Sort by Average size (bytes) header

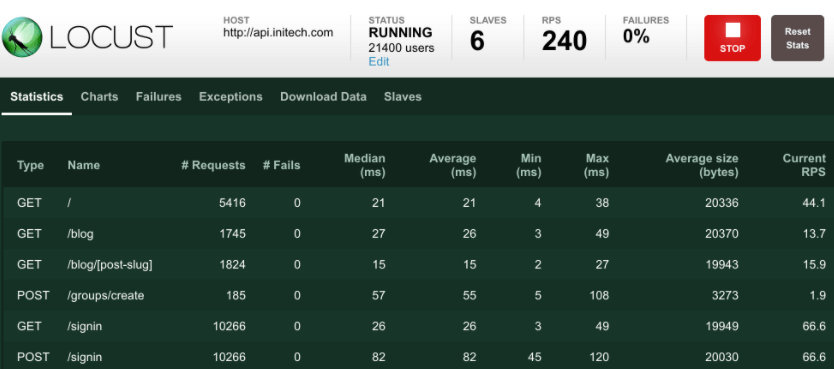pos(702,165)
